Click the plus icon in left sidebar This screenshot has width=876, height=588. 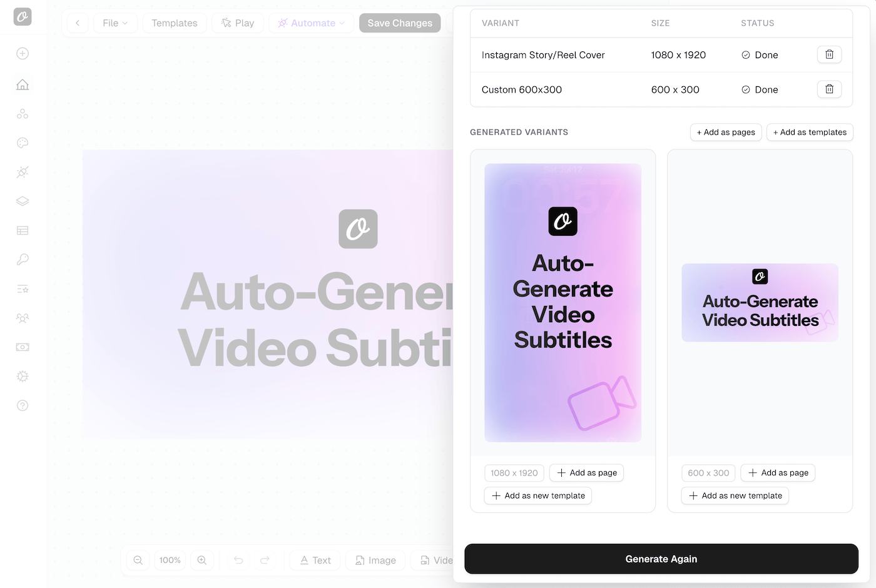click(x=23, y=54)
